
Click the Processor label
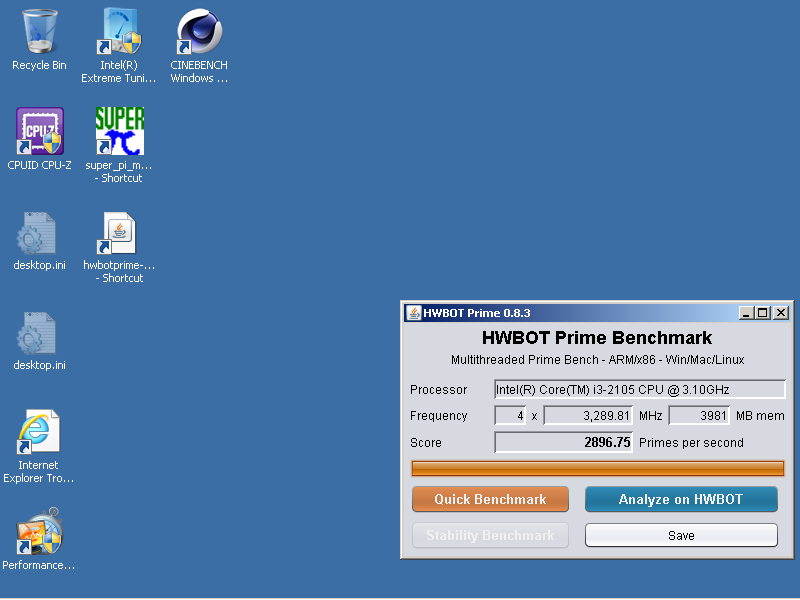[x=438, y=390]
